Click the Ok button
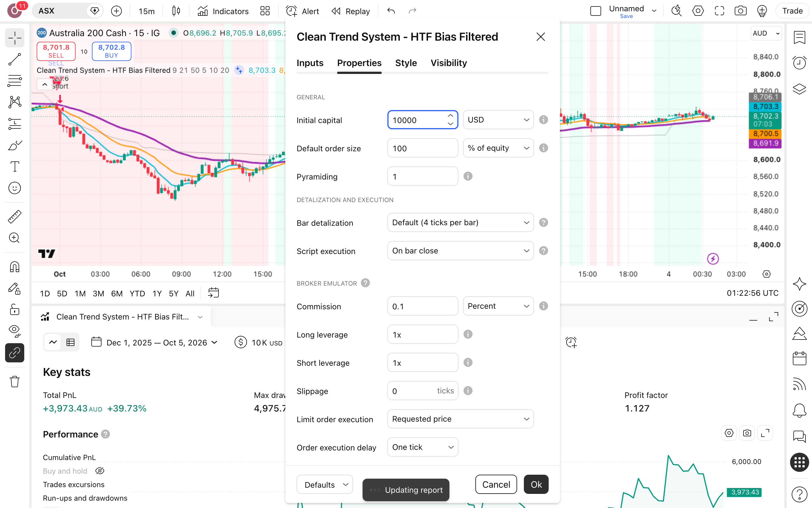The width and height of the screenshot is (812, 508). 536,484
